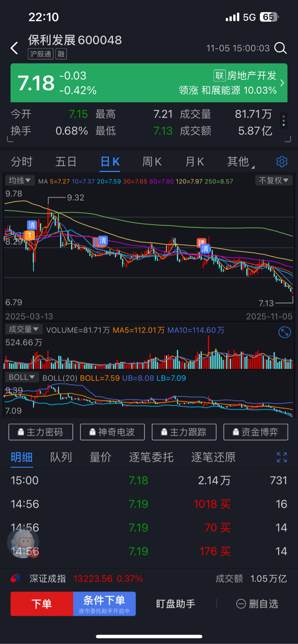
Task: Tap the 13223.56 index value
Action: coord(94,579)
